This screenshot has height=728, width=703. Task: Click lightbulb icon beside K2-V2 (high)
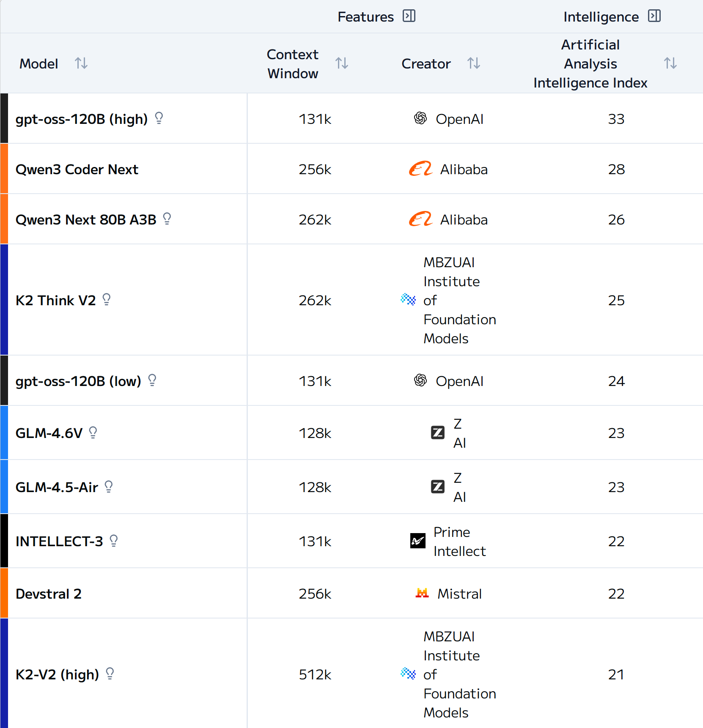click(x=110, y=673)
